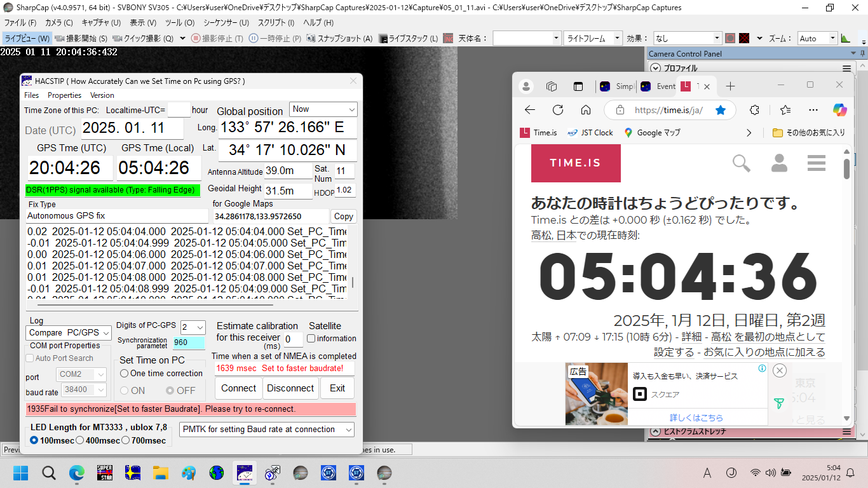Open the browser extensions puzzle icon

click(x=754, y=110)
